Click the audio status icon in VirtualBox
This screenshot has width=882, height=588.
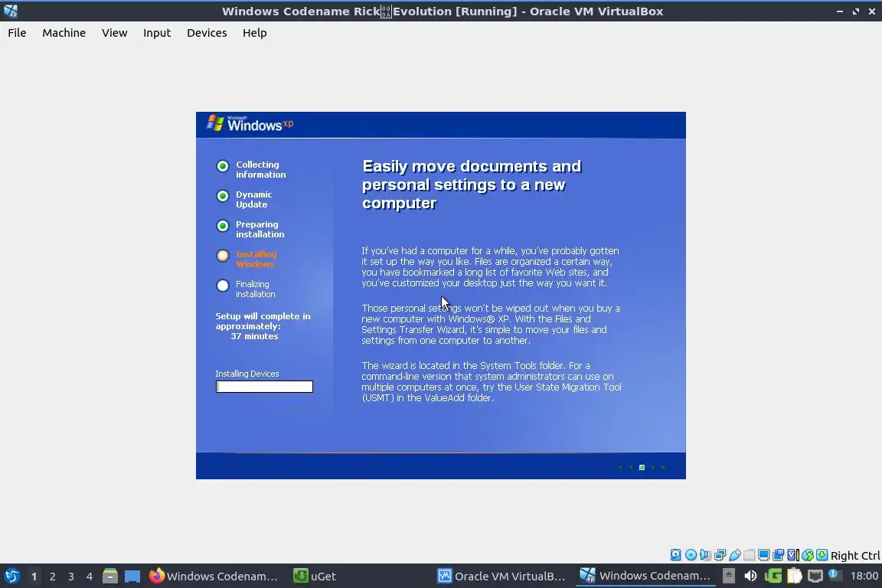[705, 555]
